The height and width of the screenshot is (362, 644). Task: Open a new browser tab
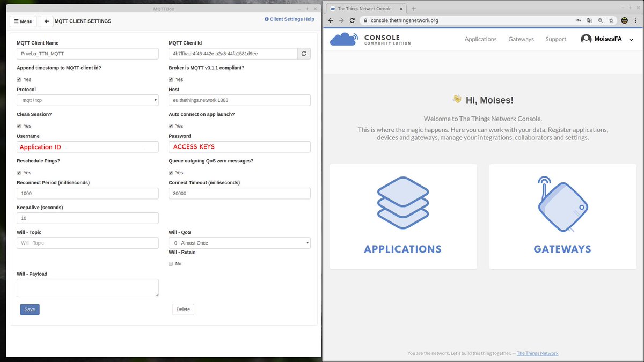414,9
